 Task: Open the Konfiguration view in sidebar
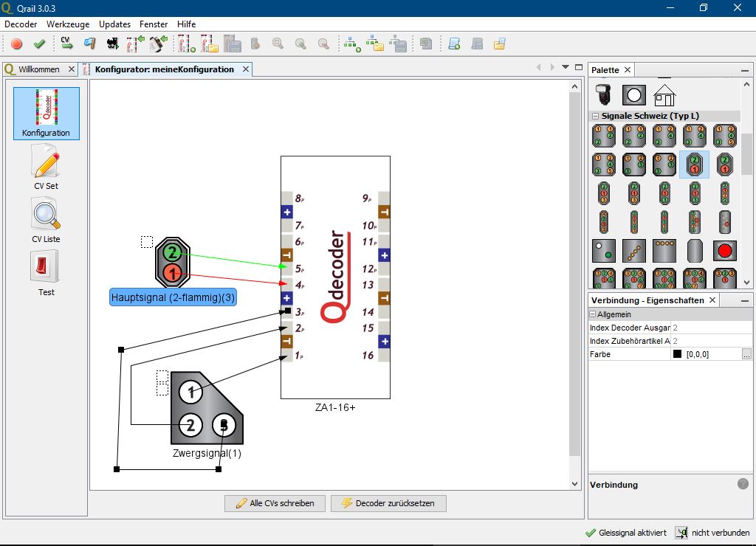(x=47, y=114)
